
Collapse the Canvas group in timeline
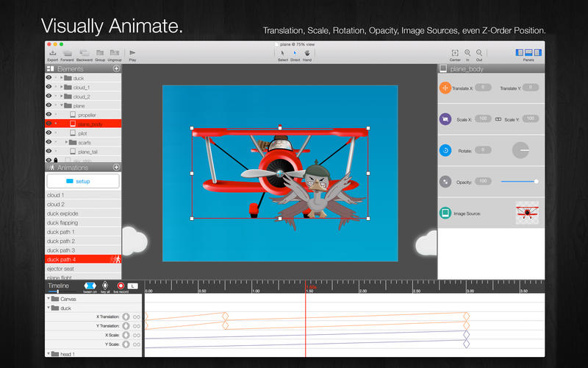pyautogui.click(x=49, y=299)
